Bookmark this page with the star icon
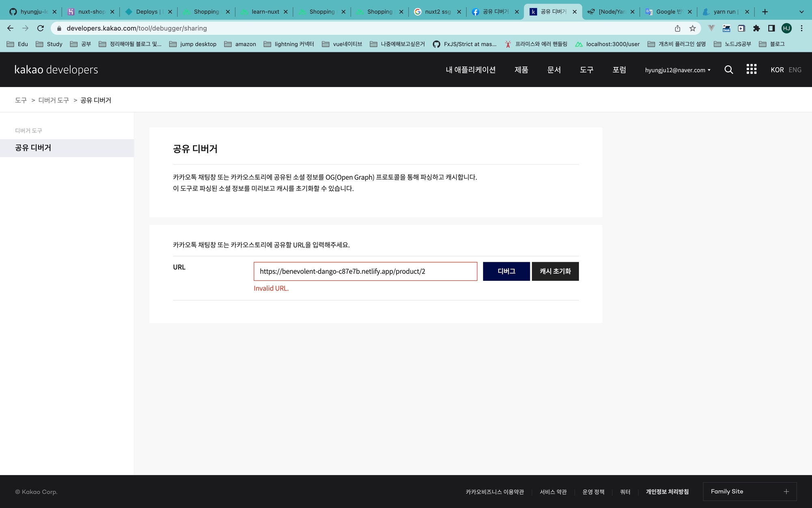812x508 pixels. point(693,28)
